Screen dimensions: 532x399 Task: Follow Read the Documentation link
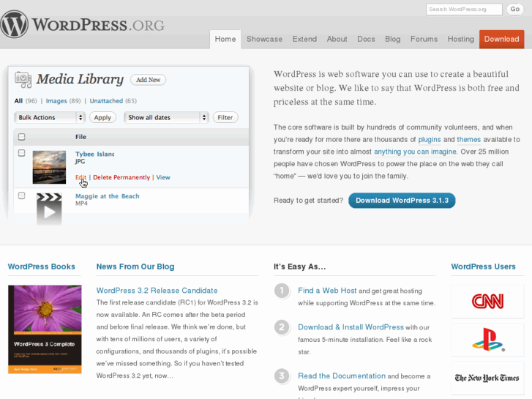(342, 376)
